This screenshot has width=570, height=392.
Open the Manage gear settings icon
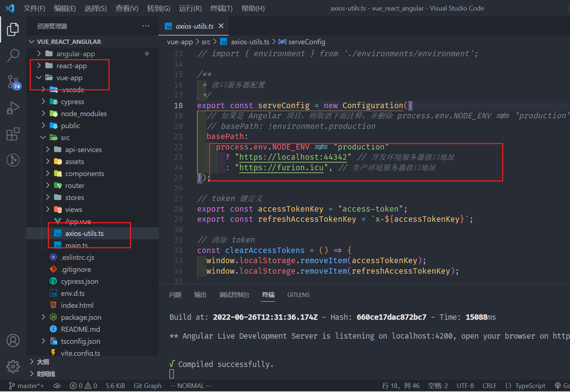tap(13, 367)
